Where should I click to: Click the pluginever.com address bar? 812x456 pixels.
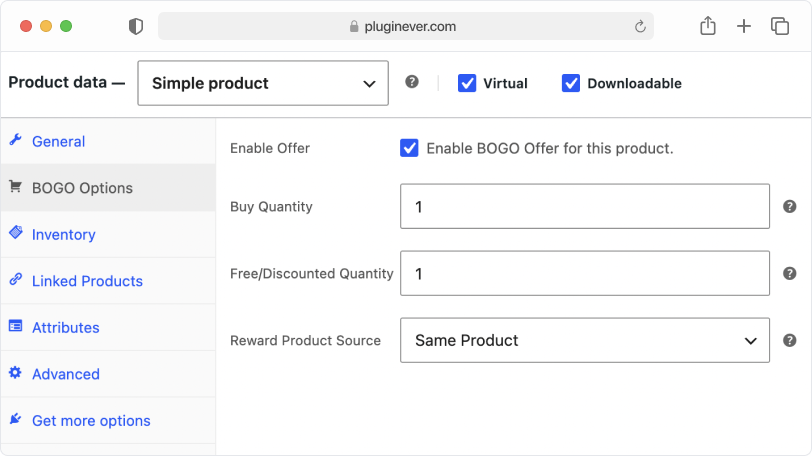coord(405,26)
